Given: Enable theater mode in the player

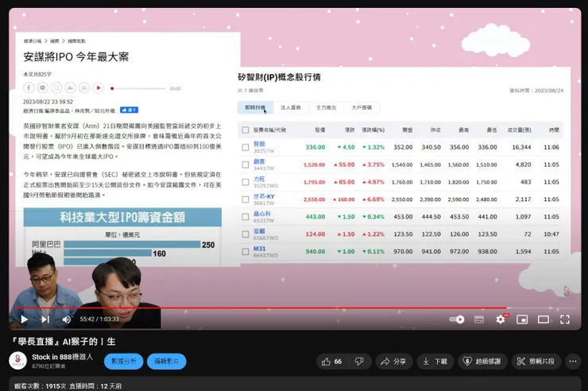Looking at the screenshot, I should pos(544,319).
